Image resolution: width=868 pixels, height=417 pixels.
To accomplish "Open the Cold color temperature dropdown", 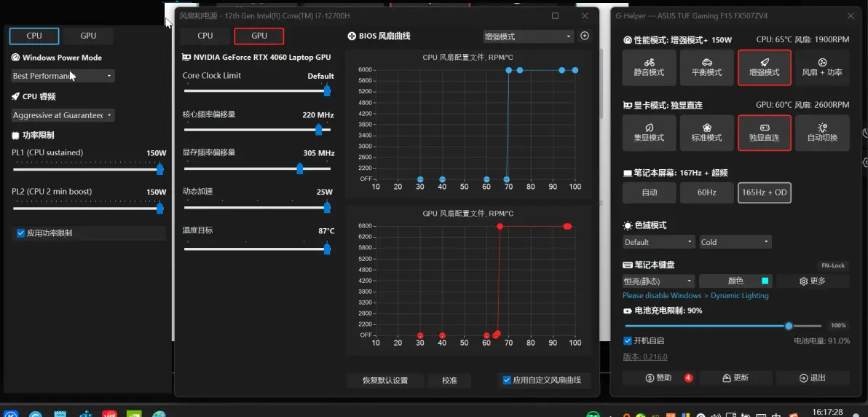I will 735,242.
